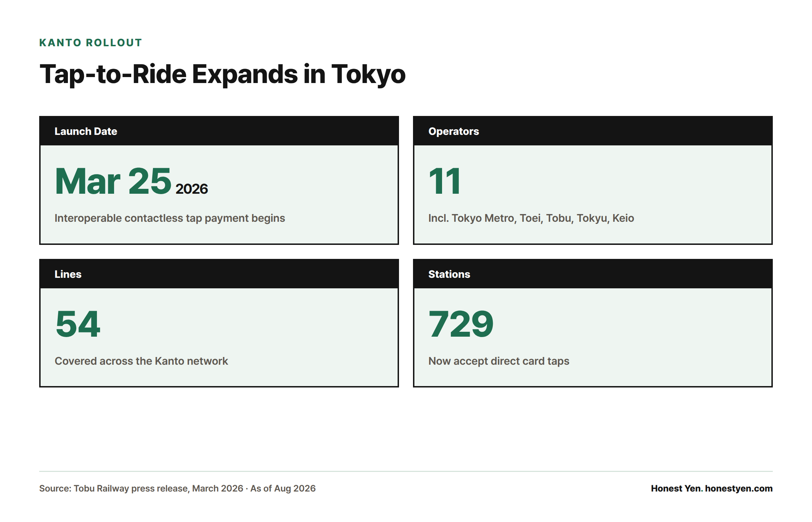Click the '54' lines figure
Image resolution: width=812 pixels, height=522 pixels.
click(78, 324)
